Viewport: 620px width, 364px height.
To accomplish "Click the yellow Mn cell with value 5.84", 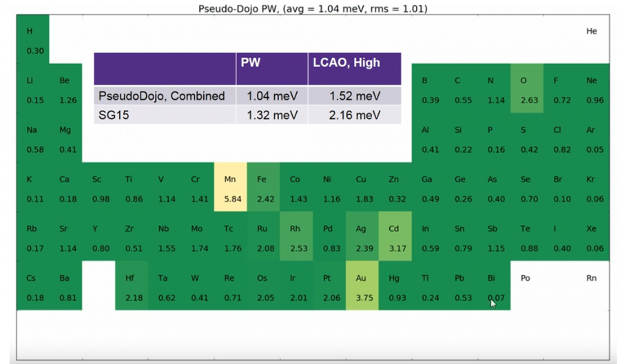I will (x=231, y=186).
